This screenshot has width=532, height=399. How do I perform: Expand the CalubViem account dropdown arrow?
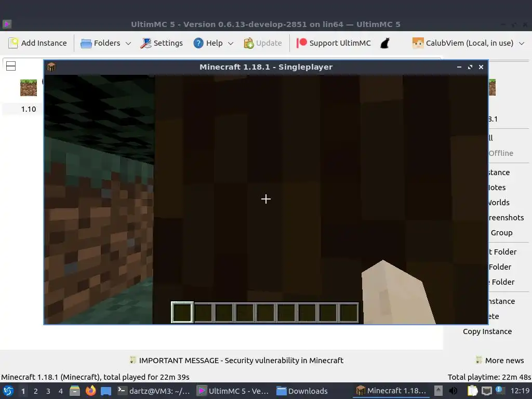click(x=522, y=44)
